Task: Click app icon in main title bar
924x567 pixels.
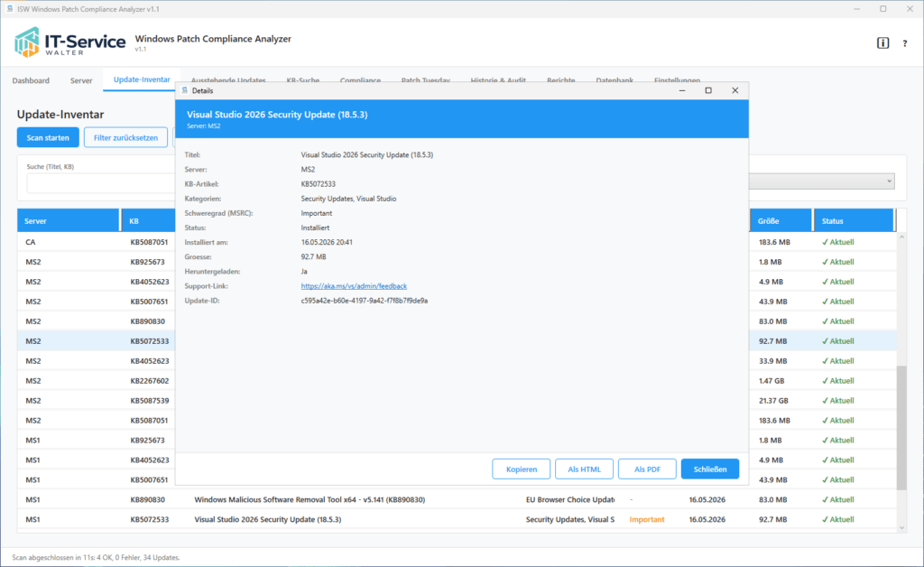Action: click(x=9, y=9)
